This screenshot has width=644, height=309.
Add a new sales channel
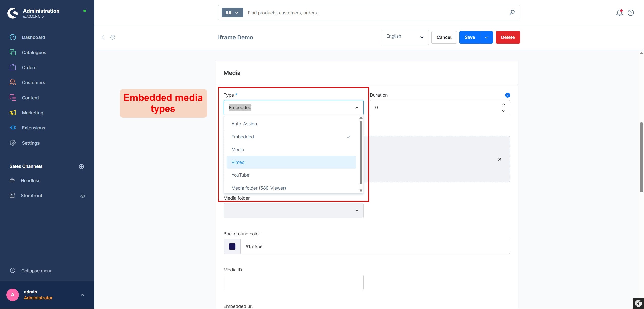(81, 166)
